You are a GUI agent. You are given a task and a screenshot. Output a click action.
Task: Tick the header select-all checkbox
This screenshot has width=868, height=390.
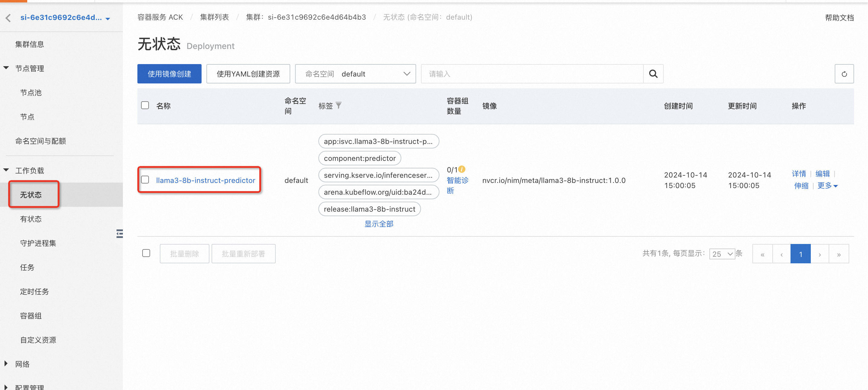[x=145, y=105]
